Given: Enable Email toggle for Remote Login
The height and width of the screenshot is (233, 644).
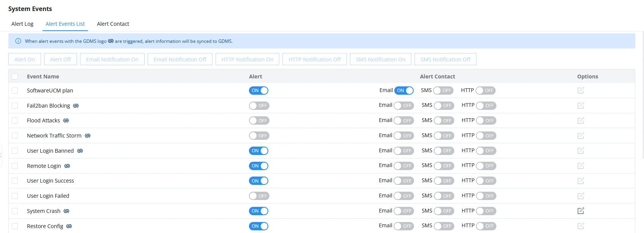Looking at the screenshot, I should (404, 166).
